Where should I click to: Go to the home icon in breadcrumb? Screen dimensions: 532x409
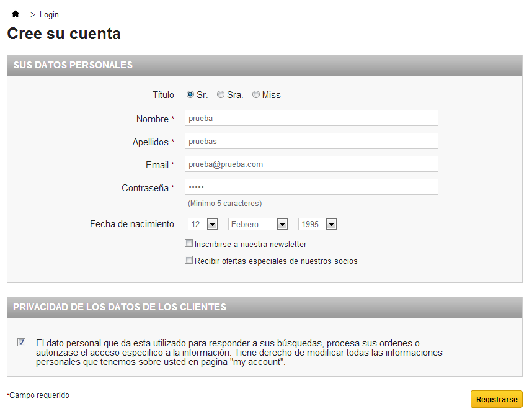pyautogui.click(x=16, y=14)
